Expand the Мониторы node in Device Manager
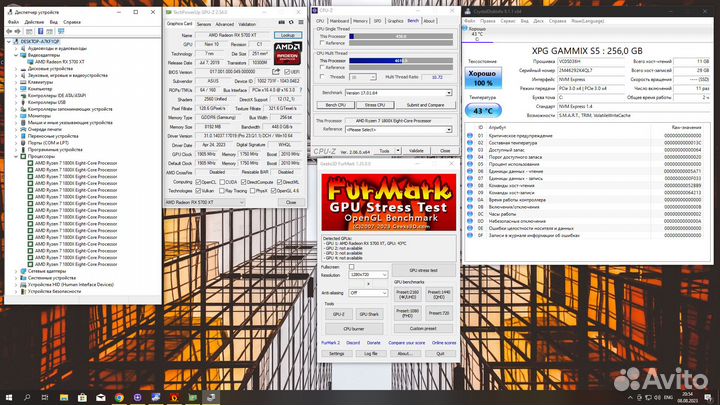The image size is (720, 405). click(16, 116)
